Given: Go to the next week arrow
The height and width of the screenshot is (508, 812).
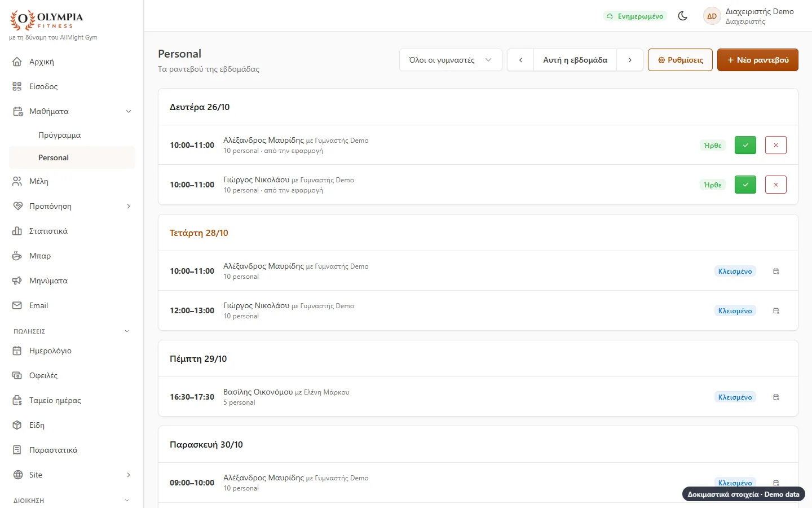Looking at the screenshot, I should tap(630, 60).
